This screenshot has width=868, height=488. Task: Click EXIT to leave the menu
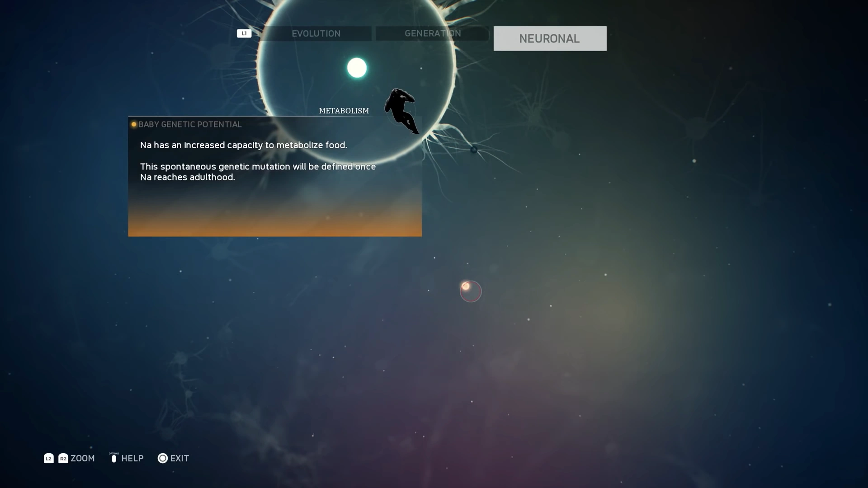(x=179, y=458)
